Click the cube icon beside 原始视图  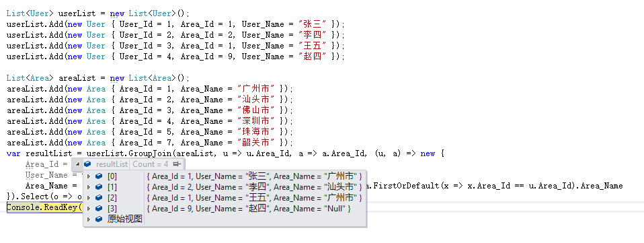(x=99, y=219)
